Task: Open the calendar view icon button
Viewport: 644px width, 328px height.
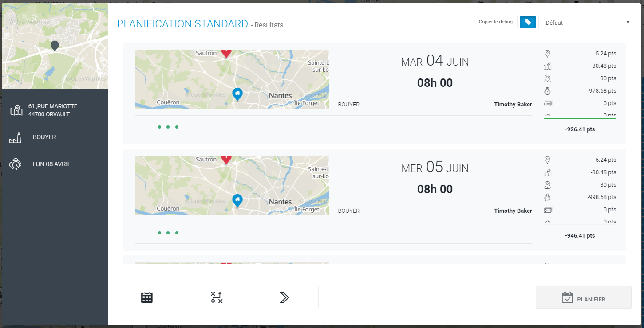Action: [x=147, y=297]
